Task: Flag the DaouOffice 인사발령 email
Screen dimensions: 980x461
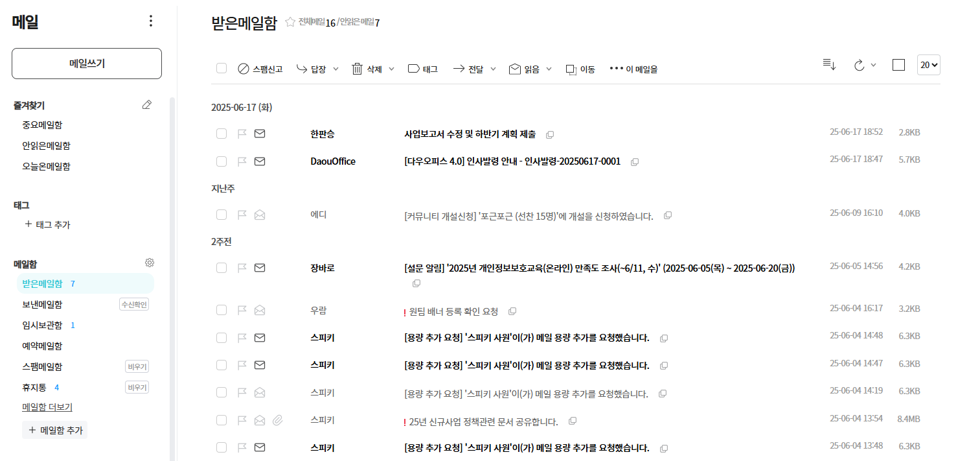Action: pyautogui.click(x=240, y=161)
